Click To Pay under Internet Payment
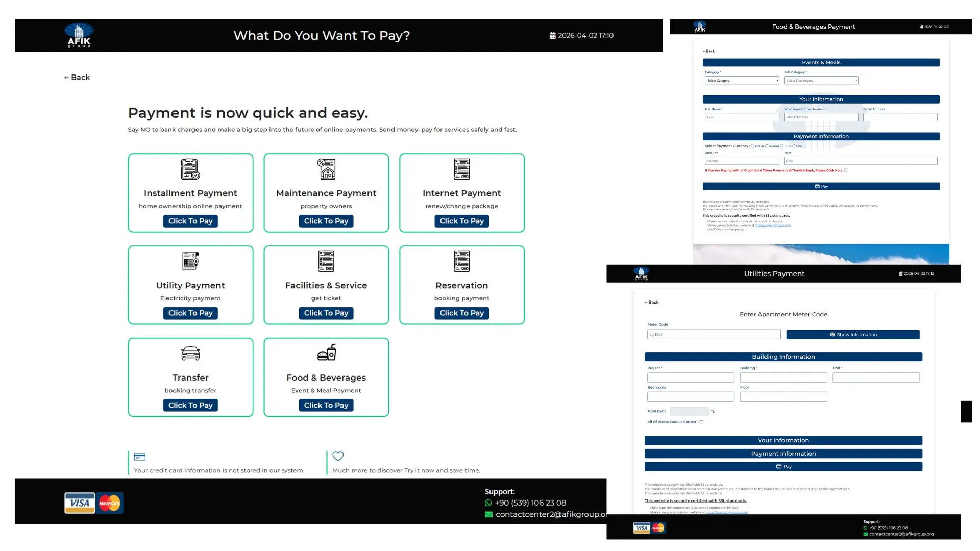The width and height of the screenshot is (980, 551). pyautogui.click(x=461, y=221)
